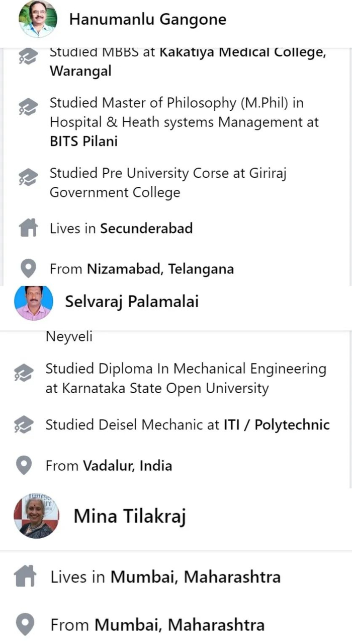352x644 pixels.
Task: Click location pin beside From Nizamabad, Telangana
Action: tap(28, 269)
